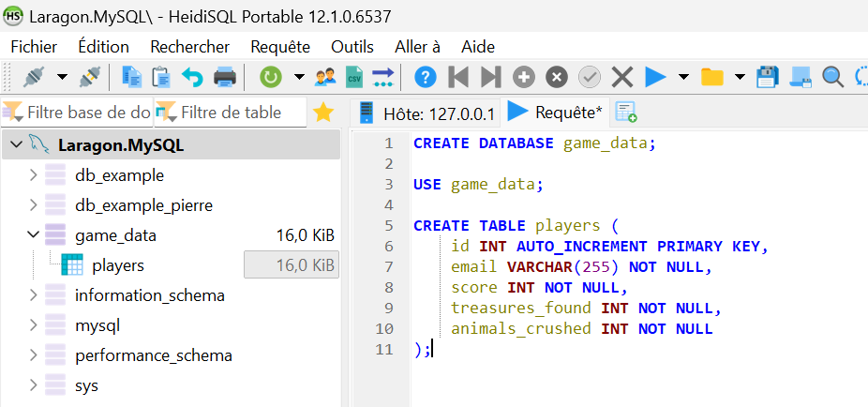
Task: Open the Requête menu
Action: [x=280, y=46]
